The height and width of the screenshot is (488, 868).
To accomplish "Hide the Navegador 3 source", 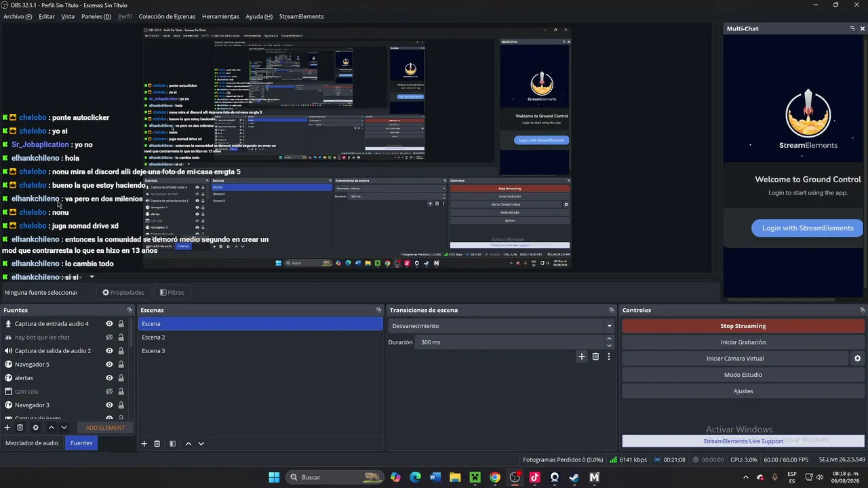I will [x=109, y=405].
